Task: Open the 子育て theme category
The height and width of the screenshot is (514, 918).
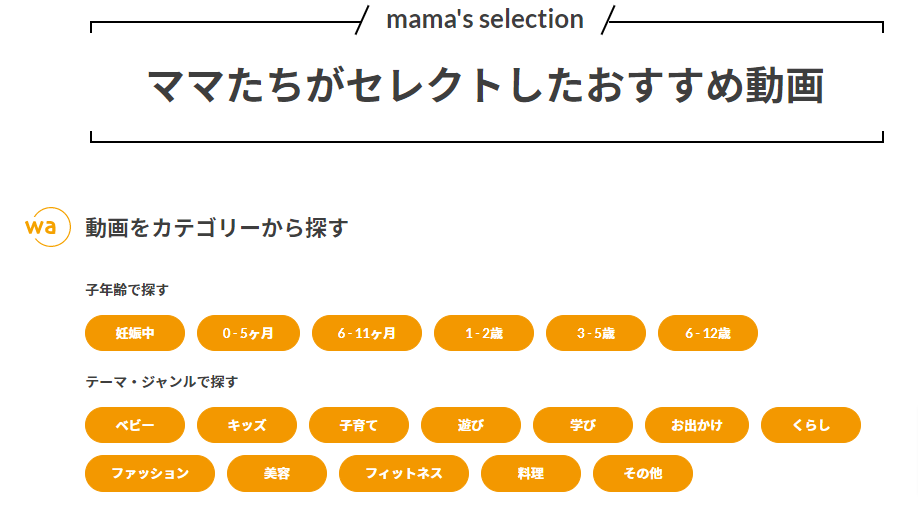Action: (359, 425)
